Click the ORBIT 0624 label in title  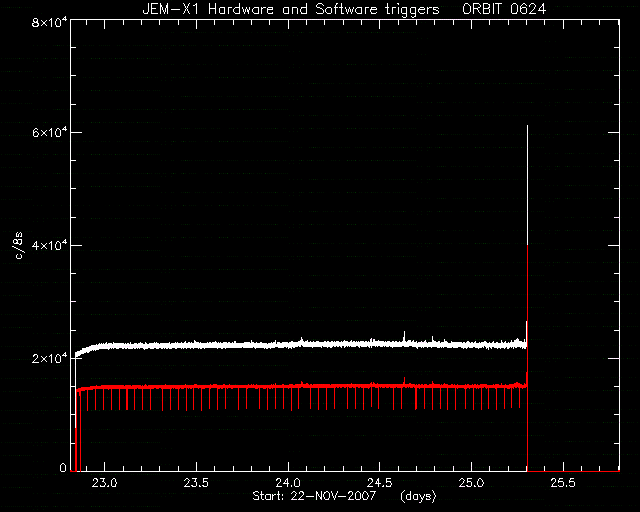pyautogui.click(x=504, y=9)
